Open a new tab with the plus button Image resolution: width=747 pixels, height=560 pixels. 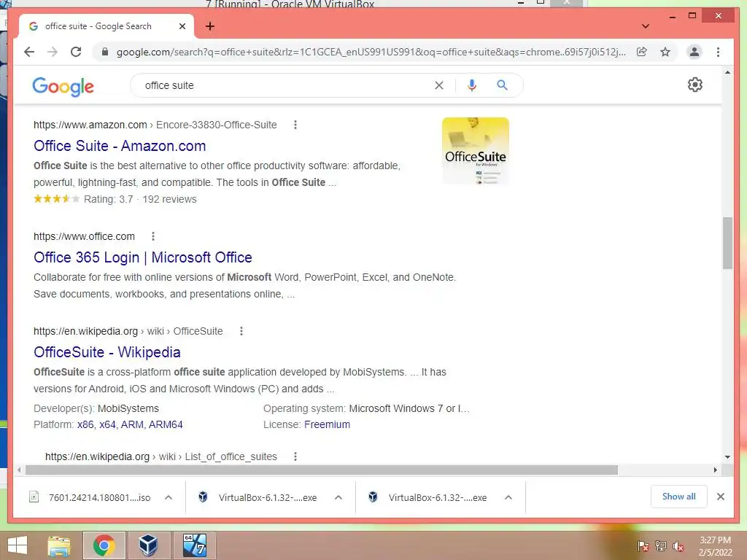[x=209, y=26]
